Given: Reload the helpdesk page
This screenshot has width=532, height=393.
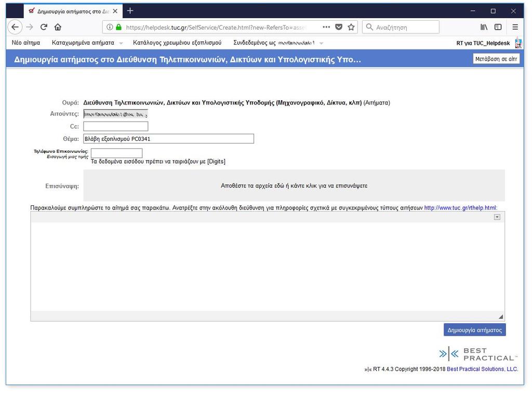Looking at the screenshot, I should pos(44,27).
